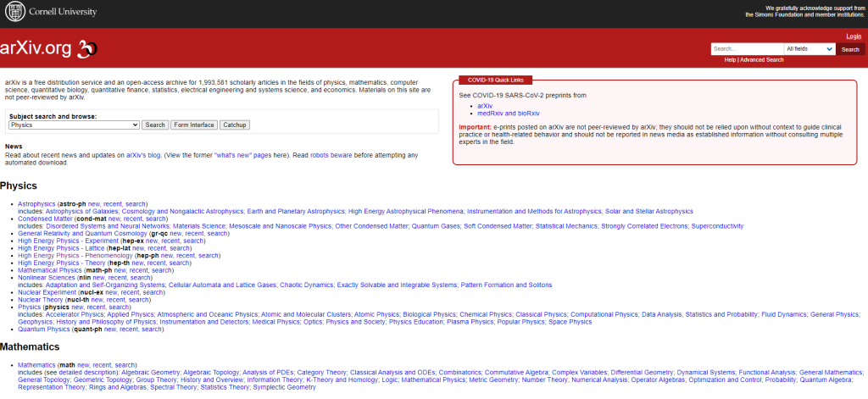Open medRxiv and bioRxiv link
Image resolution: width=868 pixels, height=399 pixels.
[x=509, y=113]
